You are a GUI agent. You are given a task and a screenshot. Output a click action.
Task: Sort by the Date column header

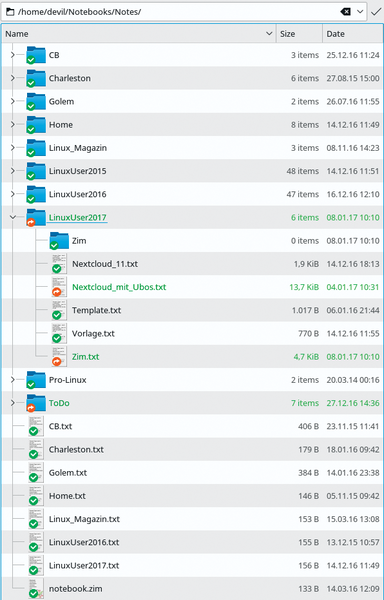(353, 34)
